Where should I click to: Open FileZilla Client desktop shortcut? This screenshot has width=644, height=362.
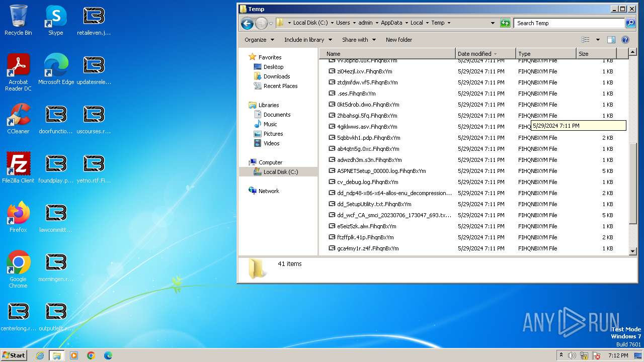click(x=18, y=168)
